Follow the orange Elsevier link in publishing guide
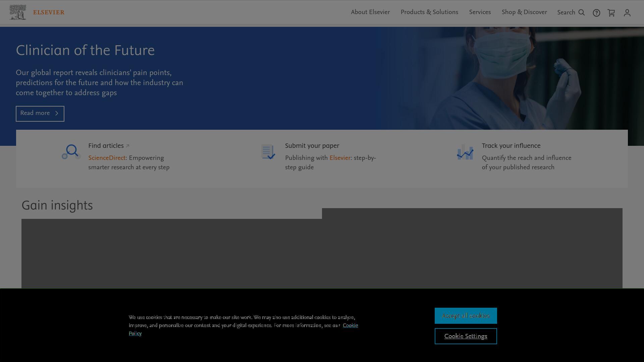Image resolution: width=644 pixels, height=362 pixels. (340, 158)
